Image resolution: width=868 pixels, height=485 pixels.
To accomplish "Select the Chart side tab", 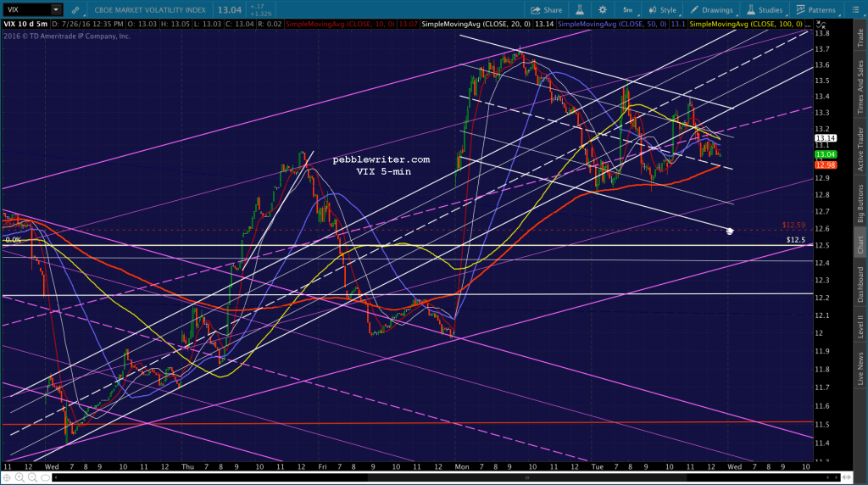I will (x=860, y=244).
